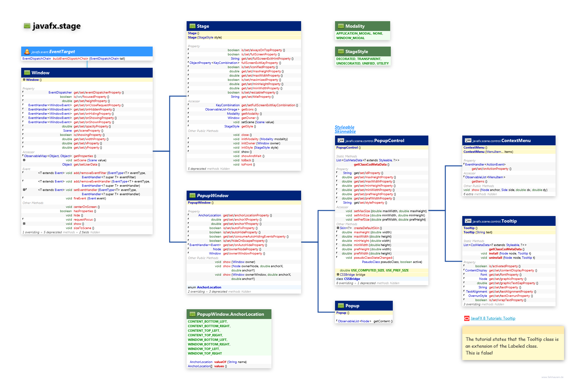Click pseudoClassStateChanged method in PopupControl
The height and width of the screenshot is (392, 582).
click(373, 258)
